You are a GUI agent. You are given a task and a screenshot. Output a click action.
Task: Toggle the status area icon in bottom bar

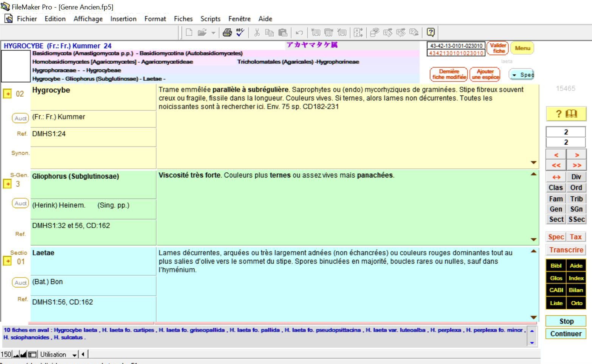pyautogui.click(x=33, y=355)
